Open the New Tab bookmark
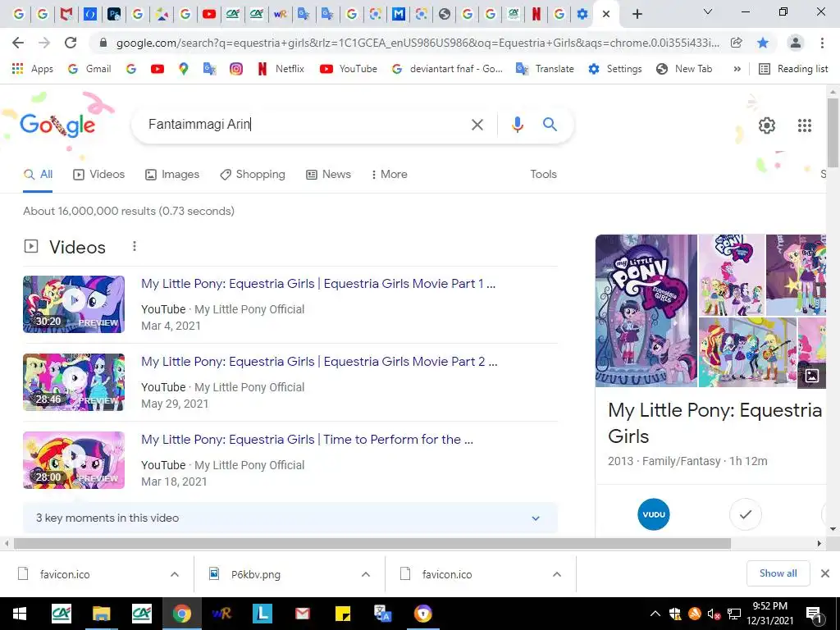 [x=684, y=69]
